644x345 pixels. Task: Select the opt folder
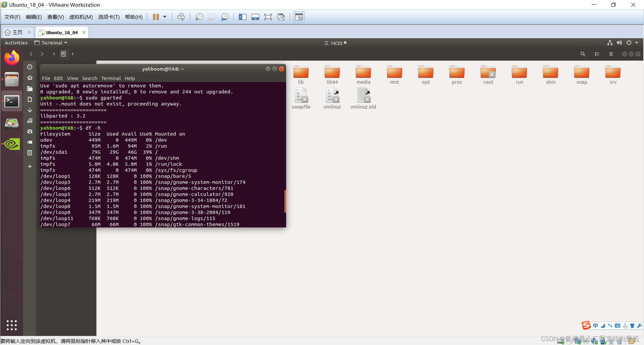click(x=426, y=75)
